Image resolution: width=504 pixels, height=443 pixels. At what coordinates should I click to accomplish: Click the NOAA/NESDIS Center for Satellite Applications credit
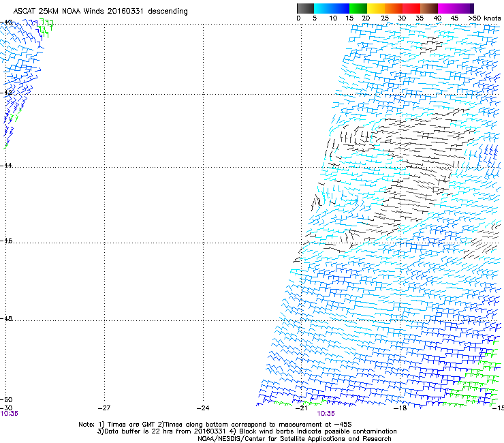(294, 439)
